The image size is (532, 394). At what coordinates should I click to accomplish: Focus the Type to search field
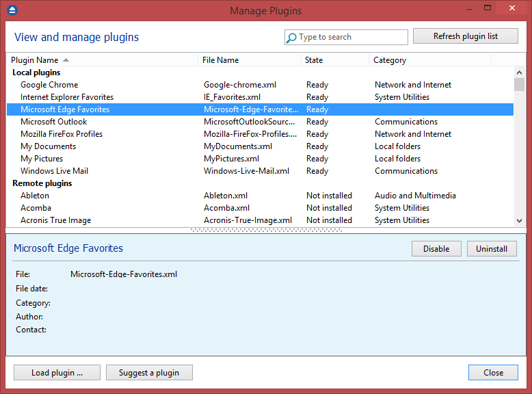point(346,37)
